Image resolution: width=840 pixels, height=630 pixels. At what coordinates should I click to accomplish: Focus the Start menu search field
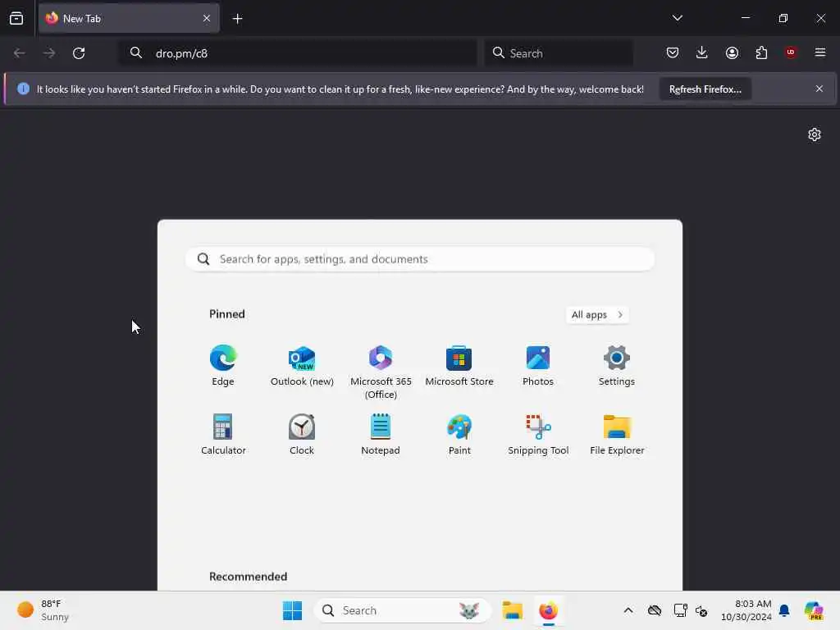tap(420, 259)
